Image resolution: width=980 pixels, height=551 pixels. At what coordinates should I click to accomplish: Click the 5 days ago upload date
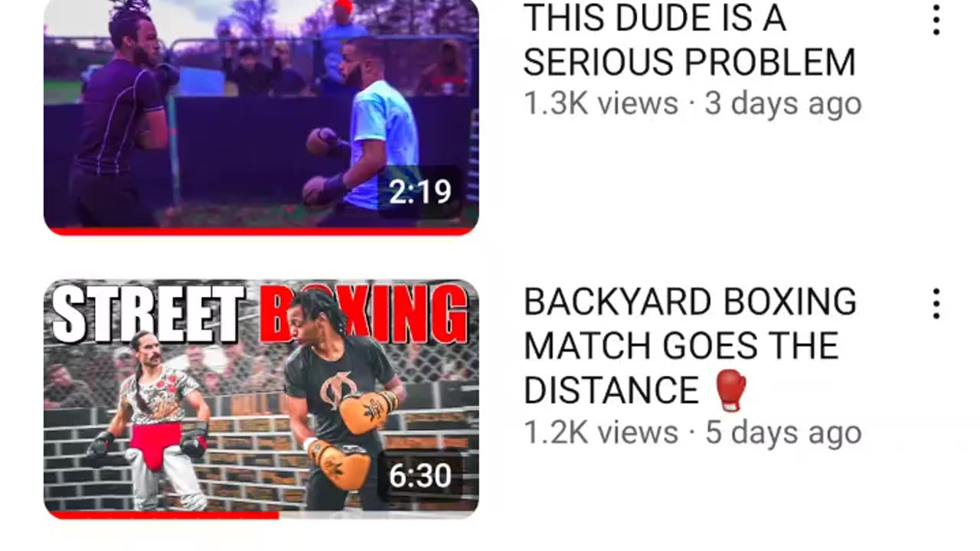coord(783,432)
